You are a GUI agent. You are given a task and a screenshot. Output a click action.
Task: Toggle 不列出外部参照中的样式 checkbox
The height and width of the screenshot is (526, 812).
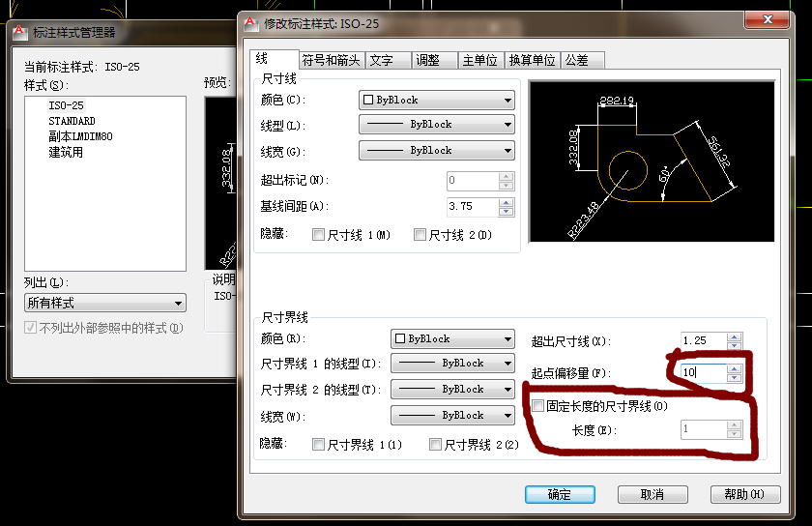[x=30, y=328]
